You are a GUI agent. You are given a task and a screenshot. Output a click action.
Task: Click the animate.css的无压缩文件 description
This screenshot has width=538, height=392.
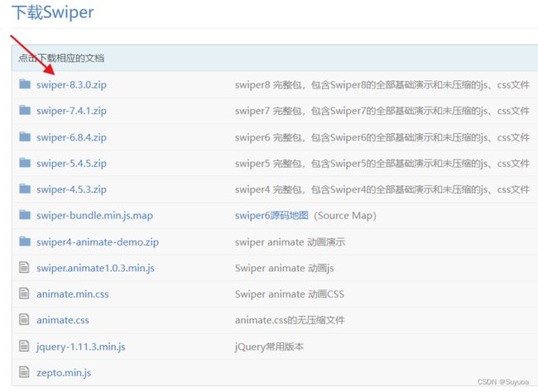(290, 320)
